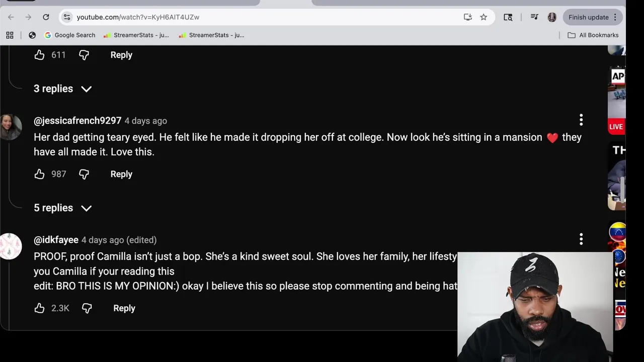Open the Chrome apps grid icon

click(x=10, y=35)
